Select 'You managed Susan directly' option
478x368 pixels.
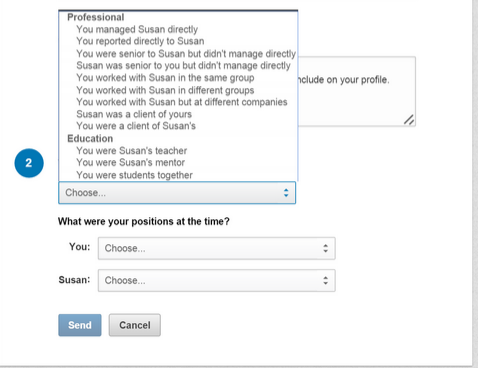point(178,29)
